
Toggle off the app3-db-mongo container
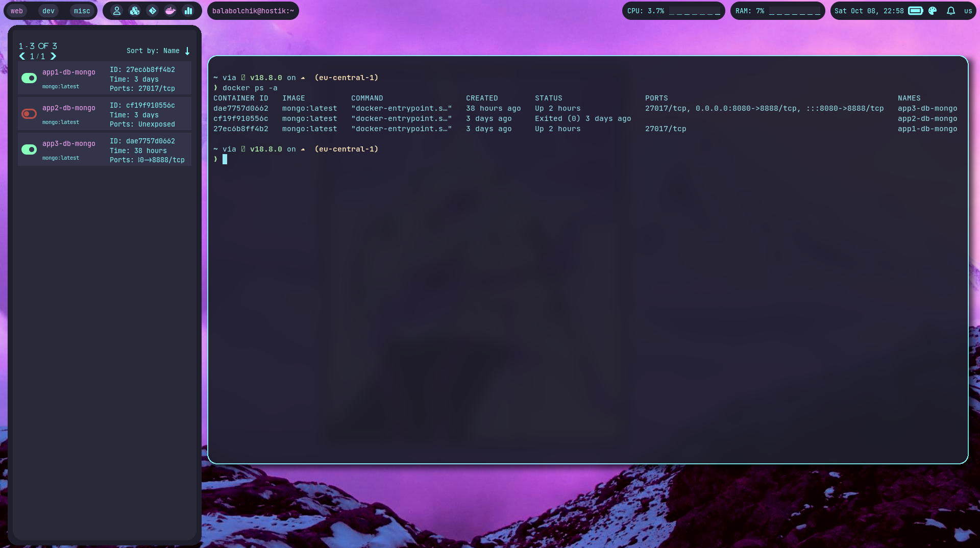(29, 150)
